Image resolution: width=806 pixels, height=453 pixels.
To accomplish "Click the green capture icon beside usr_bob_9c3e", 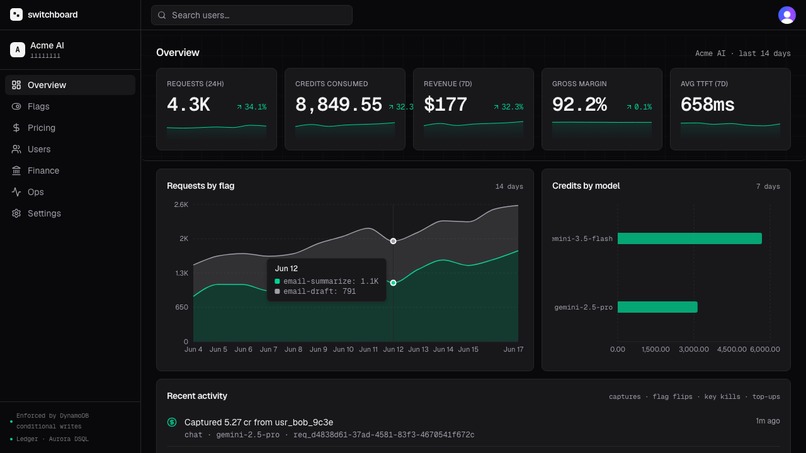I will (172, 422).
